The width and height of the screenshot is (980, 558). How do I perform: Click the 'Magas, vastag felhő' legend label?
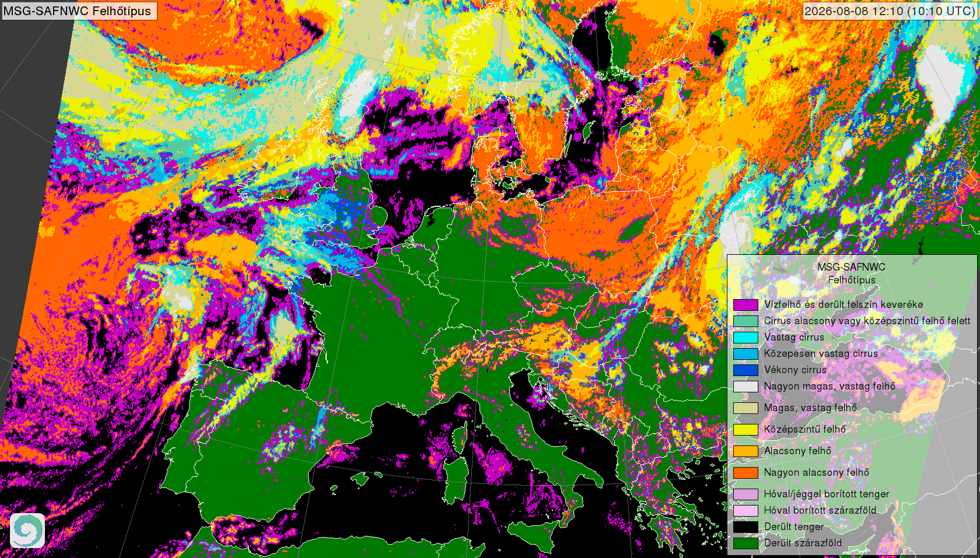click(x=810, y=408)
